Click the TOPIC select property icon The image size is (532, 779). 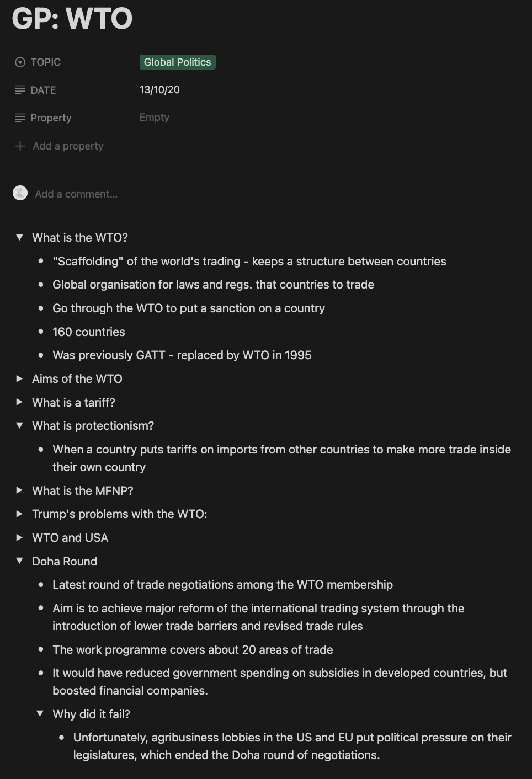[x=20, y=62]
